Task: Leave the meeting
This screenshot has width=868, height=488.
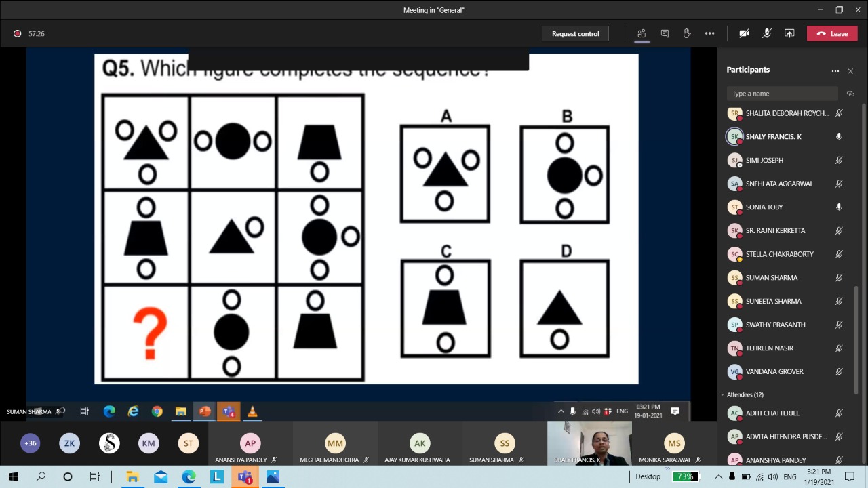Action: point(832,34)
